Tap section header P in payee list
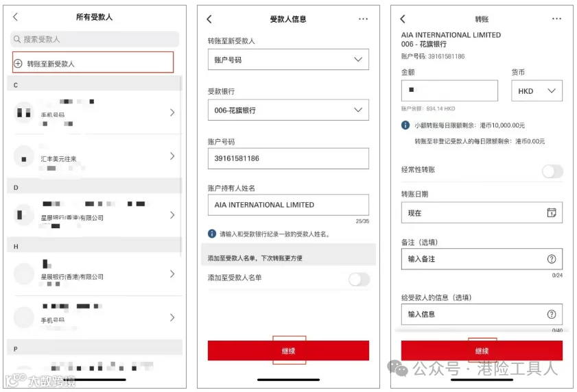This screenshot has width=577, height=392. [94, 349]
